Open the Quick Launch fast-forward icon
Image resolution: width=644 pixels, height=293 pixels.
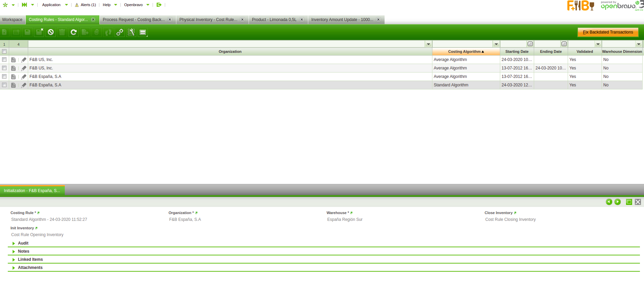coord(24,5)
